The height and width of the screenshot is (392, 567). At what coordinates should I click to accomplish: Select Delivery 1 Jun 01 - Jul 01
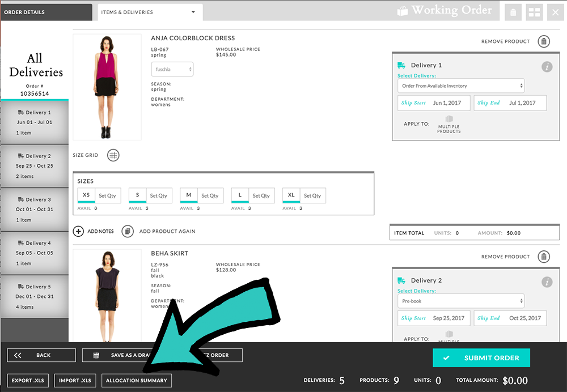(x=35, y=122)
